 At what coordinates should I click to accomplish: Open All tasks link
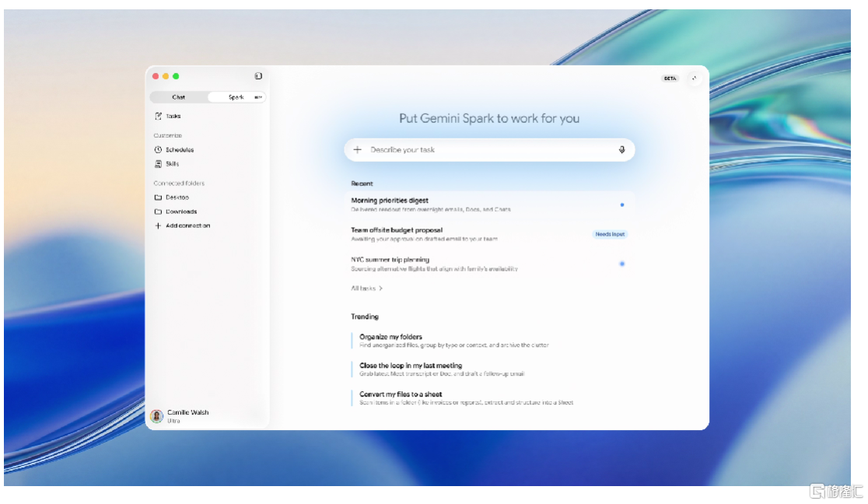click(366, 289)
